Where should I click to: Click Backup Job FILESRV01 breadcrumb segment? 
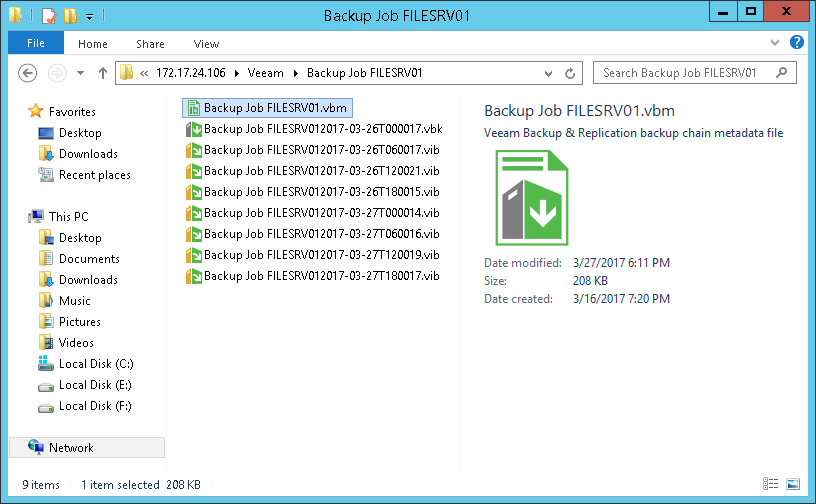click(x=364, y=73)
